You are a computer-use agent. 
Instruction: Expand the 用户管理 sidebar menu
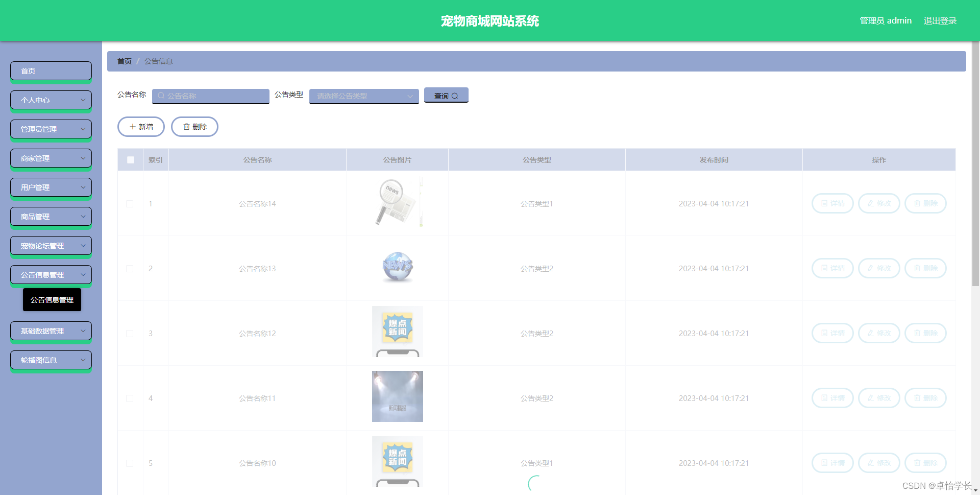51,187
